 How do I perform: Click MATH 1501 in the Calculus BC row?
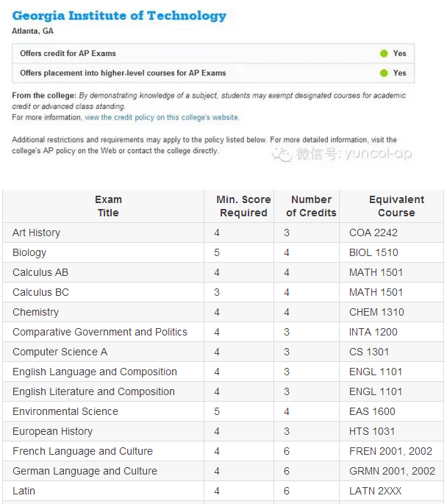point(376,292)
